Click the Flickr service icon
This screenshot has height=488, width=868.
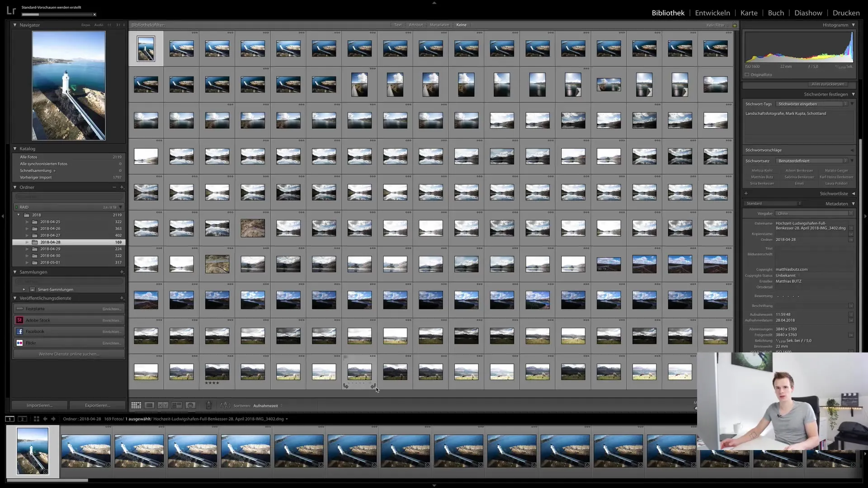19,343
